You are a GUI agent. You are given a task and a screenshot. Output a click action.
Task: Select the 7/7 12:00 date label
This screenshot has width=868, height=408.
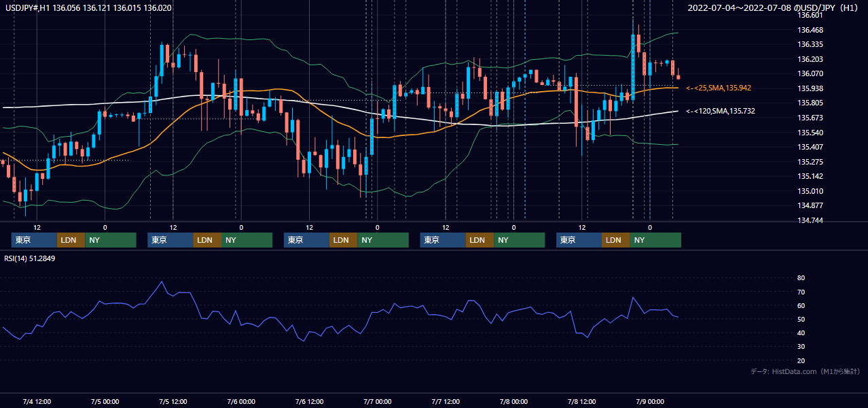pyautogui.click(x=445, y=401)
